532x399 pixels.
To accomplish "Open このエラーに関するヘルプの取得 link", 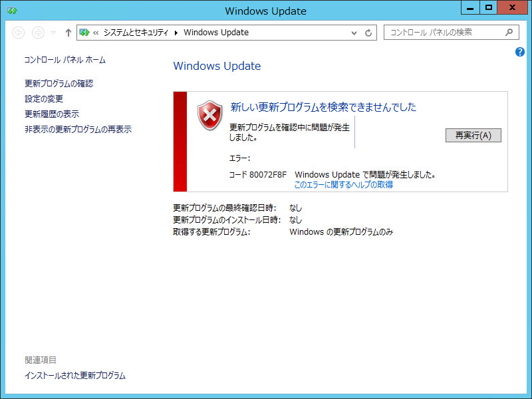I will (344, 185).
